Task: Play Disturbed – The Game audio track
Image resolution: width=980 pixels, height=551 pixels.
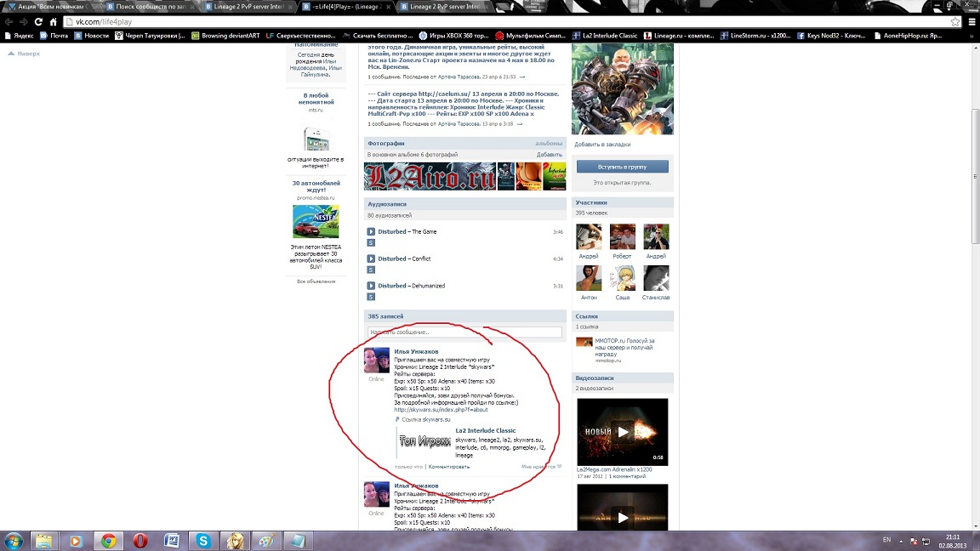Action: pos(371,232)
